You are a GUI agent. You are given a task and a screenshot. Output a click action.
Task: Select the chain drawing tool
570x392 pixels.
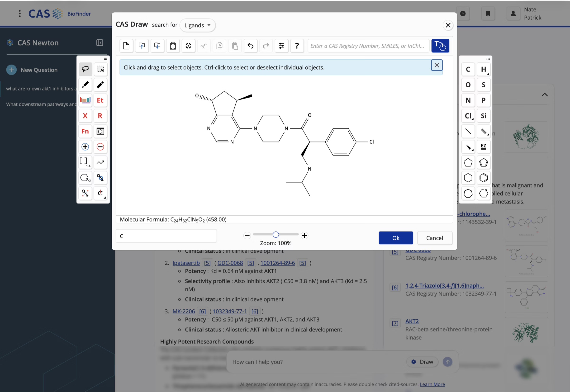100,162
